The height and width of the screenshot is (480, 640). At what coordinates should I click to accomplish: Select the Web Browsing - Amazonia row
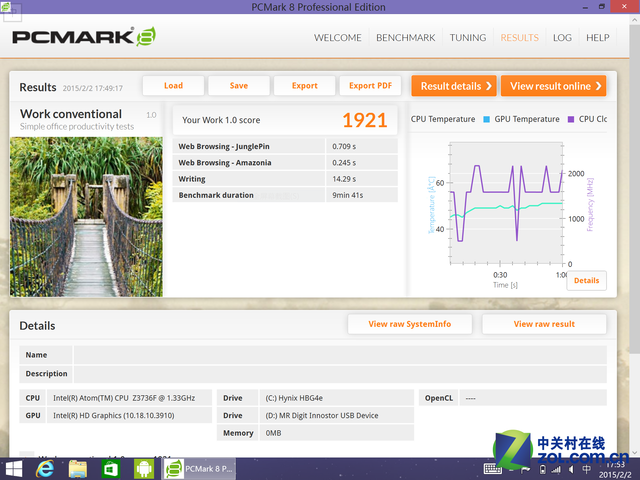click(285, 162)
